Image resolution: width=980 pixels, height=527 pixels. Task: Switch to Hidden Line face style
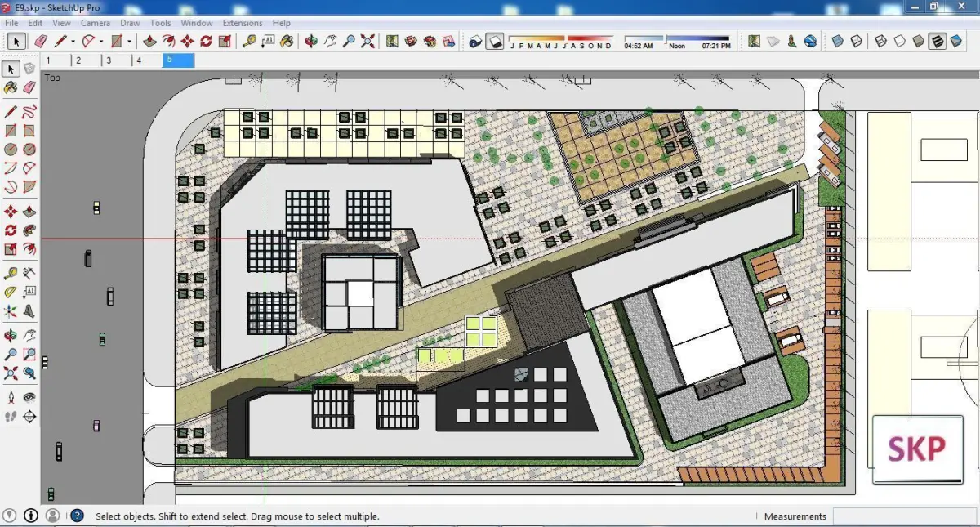(899, 41)
